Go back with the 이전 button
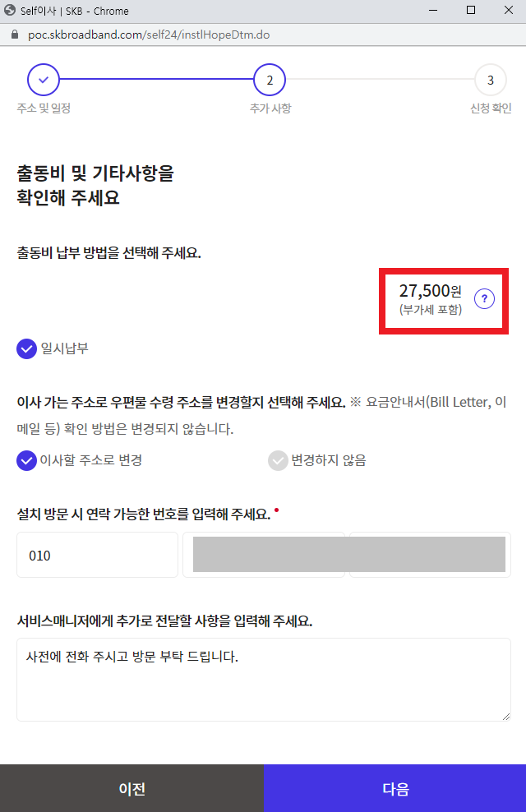526x812 pixels. pyautogui.click(x=132, y=788)
